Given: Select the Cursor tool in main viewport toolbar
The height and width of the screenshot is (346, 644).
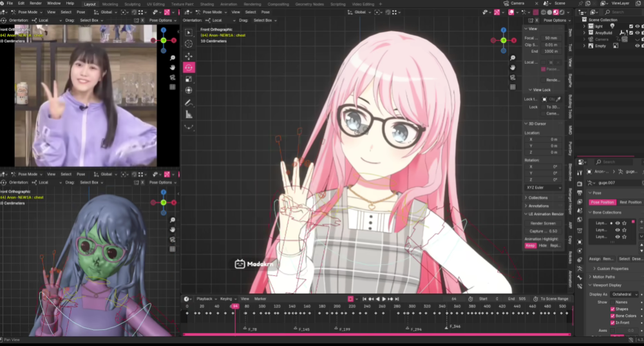Looking at the screenshot, I should 189,44.
